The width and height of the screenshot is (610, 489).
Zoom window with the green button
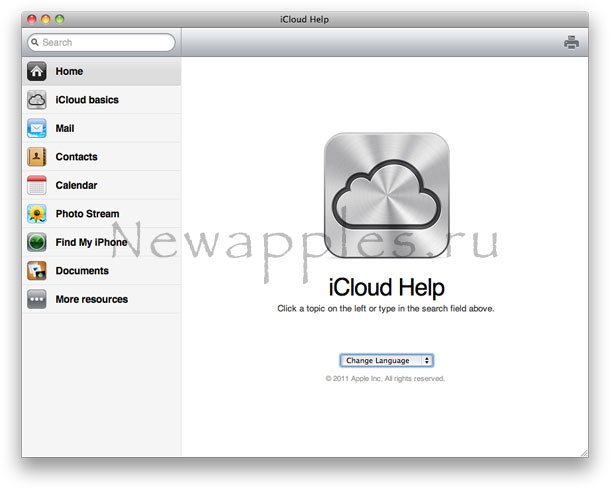[59, 19]
